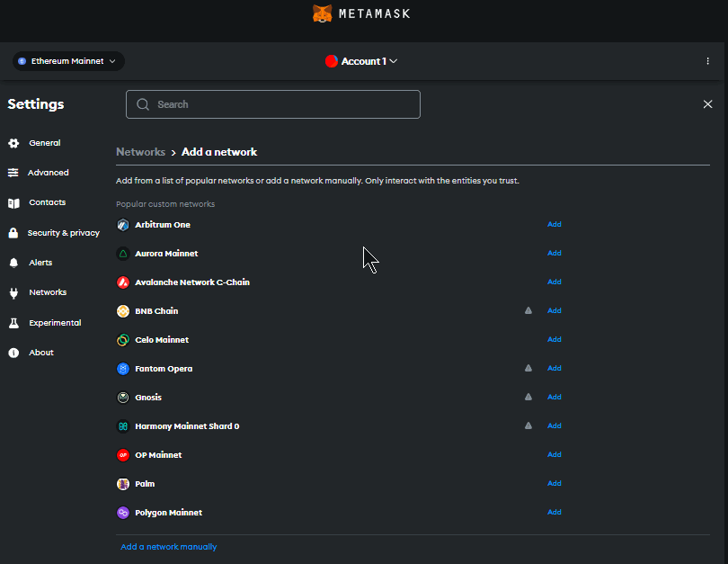Click the Arbitrum One network icon

pyautogui.click(x=123, y=225)
